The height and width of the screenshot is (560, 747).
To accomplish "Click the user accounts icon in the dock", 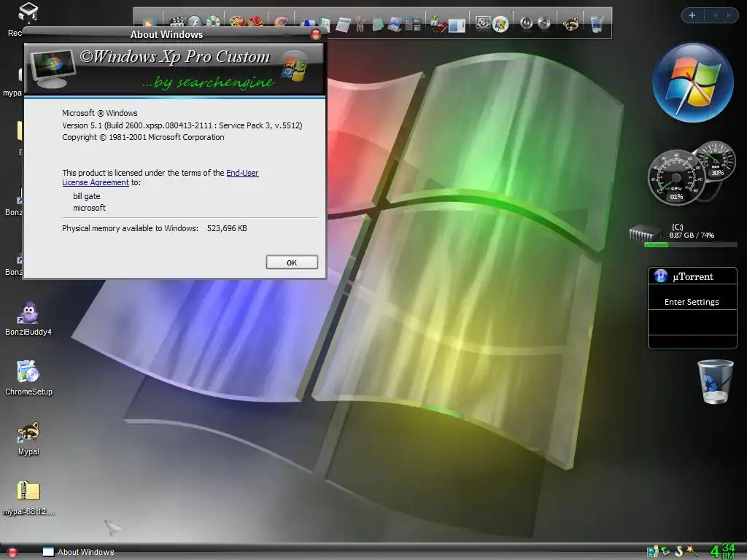I will [x=438, y=24].
